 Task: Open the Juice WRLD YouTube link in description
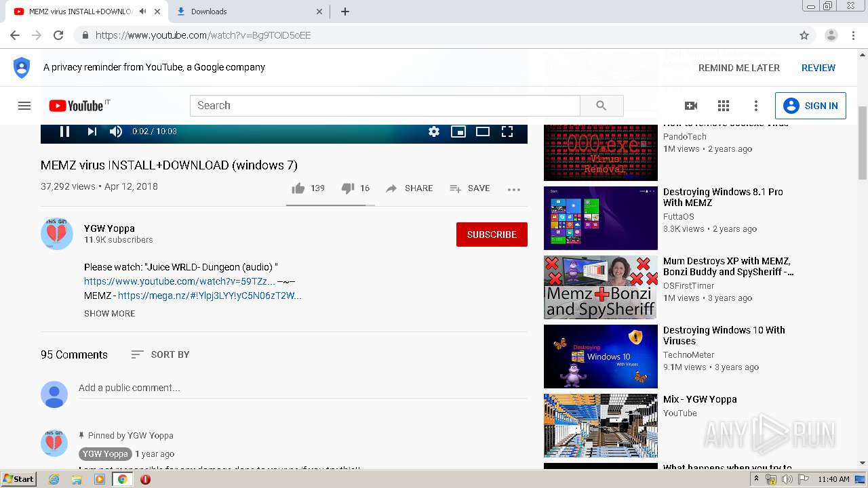(180, 281)
